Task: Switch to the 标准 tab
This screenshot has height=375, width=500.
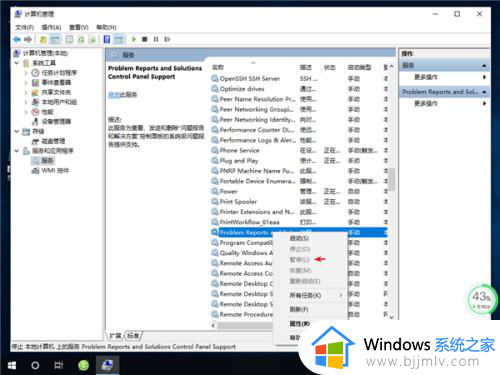Action: (x=133, y=336)
